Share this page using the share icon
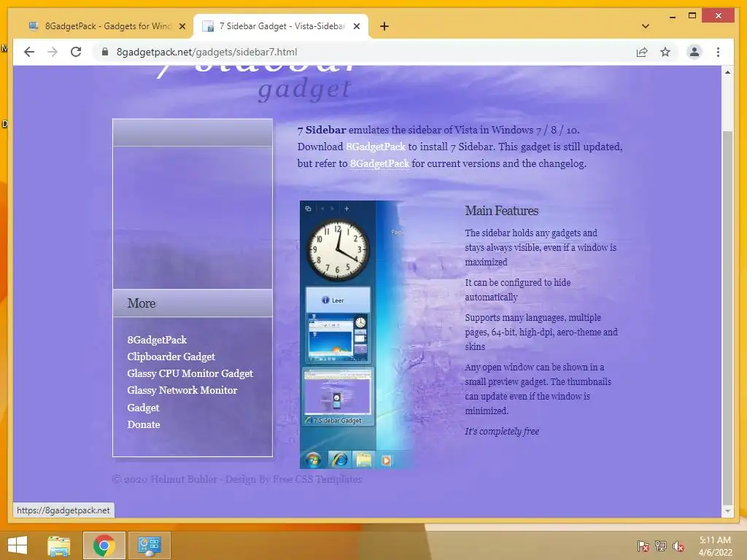Screen dimensions: 747x560 [642, 52]
